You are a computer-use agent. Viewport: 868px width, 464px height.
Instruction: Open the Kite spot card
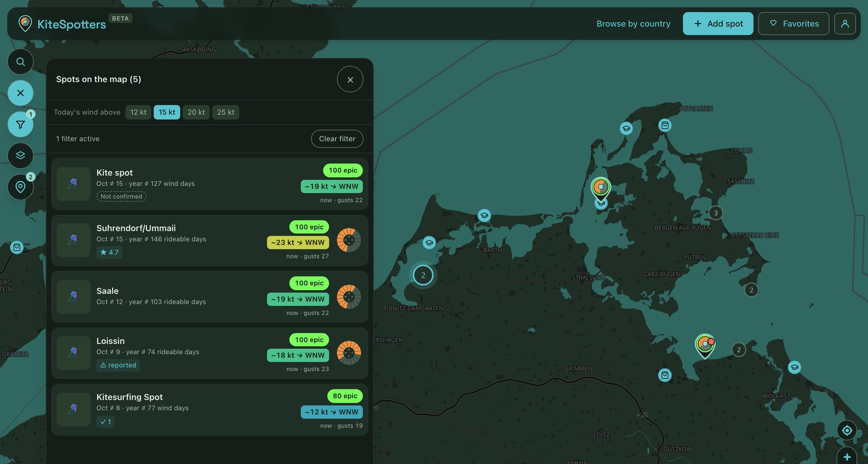[x=209, y=184]
